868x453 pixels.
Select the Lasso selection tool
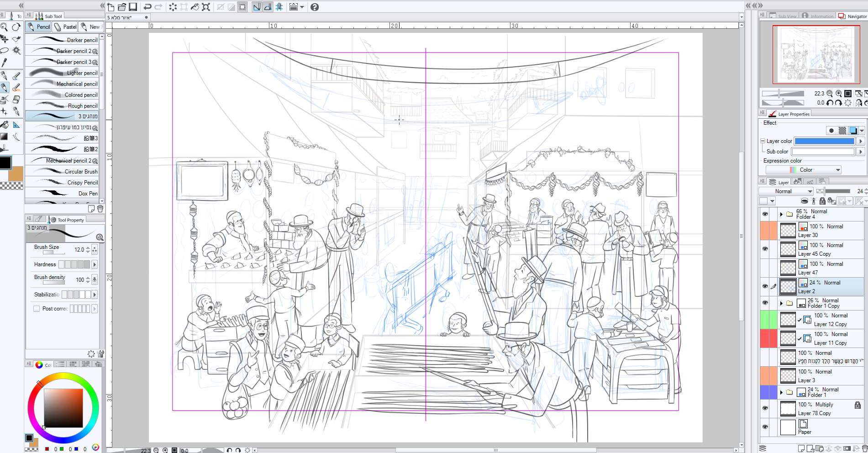[x=4, y=50]
